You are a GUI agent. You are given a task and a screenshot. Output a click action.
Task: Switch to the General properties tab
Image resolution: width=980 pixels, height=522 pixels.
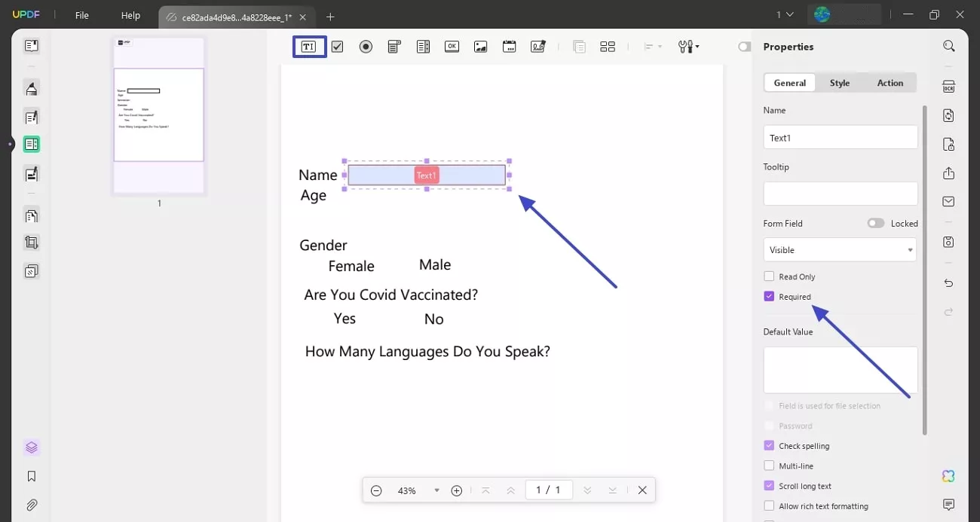(x=789, y=83)
